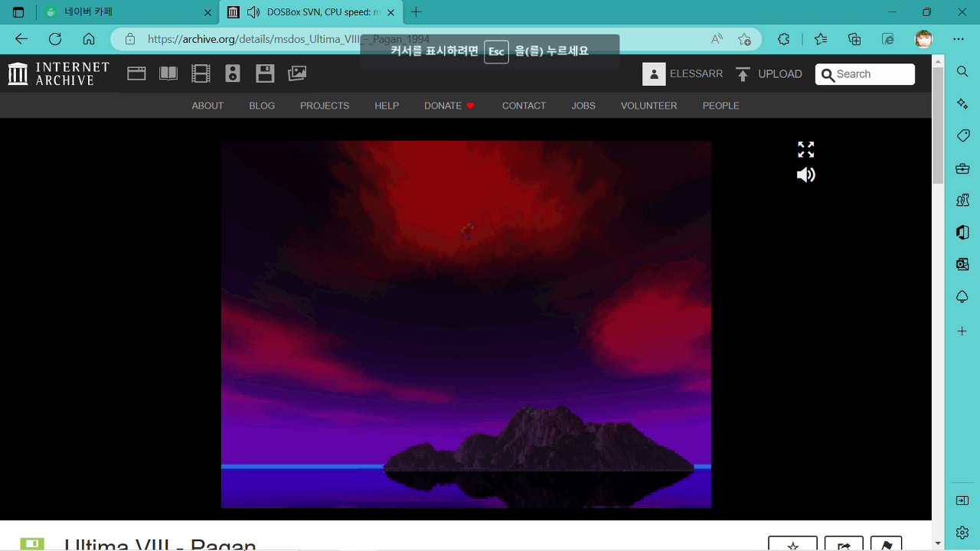Viewport: 980px width, 551px height.
Task: Go to browser home page
Action: 89,39
